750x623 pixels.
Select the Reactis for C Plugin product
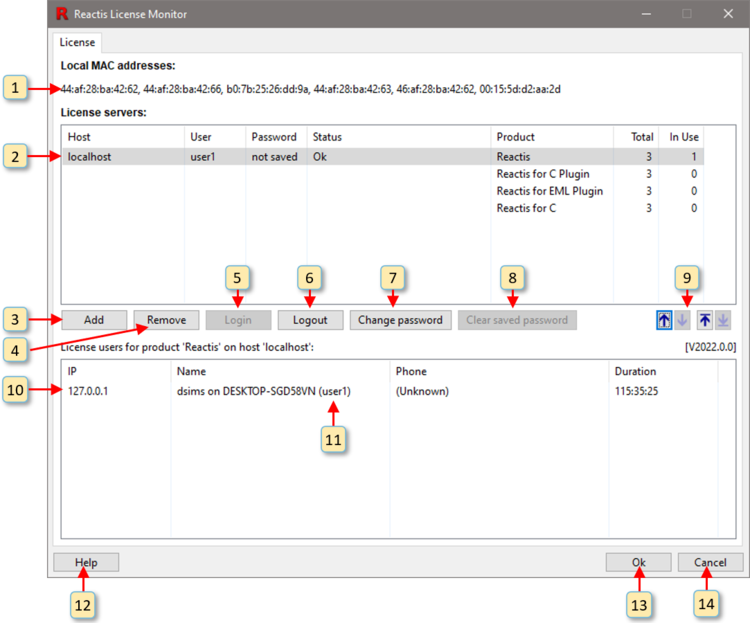(543, 174)
